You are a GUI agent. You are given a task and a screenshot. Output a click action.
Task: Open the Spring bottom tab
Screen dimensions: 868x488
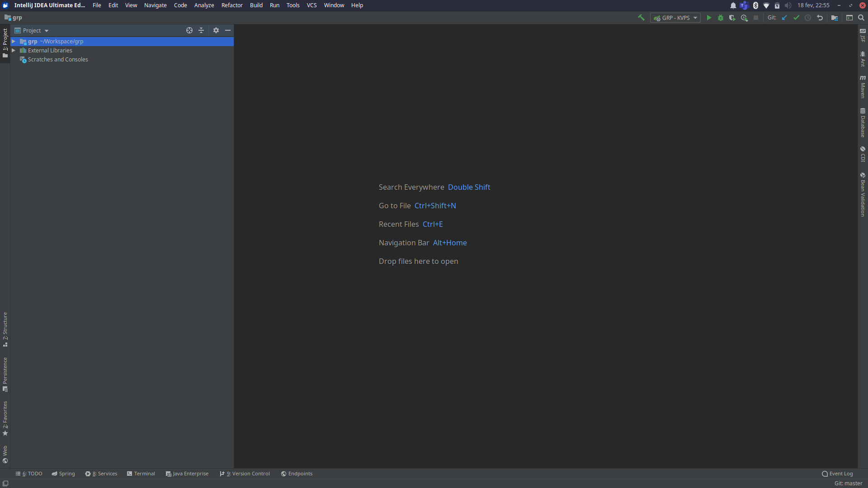point(63,474)
